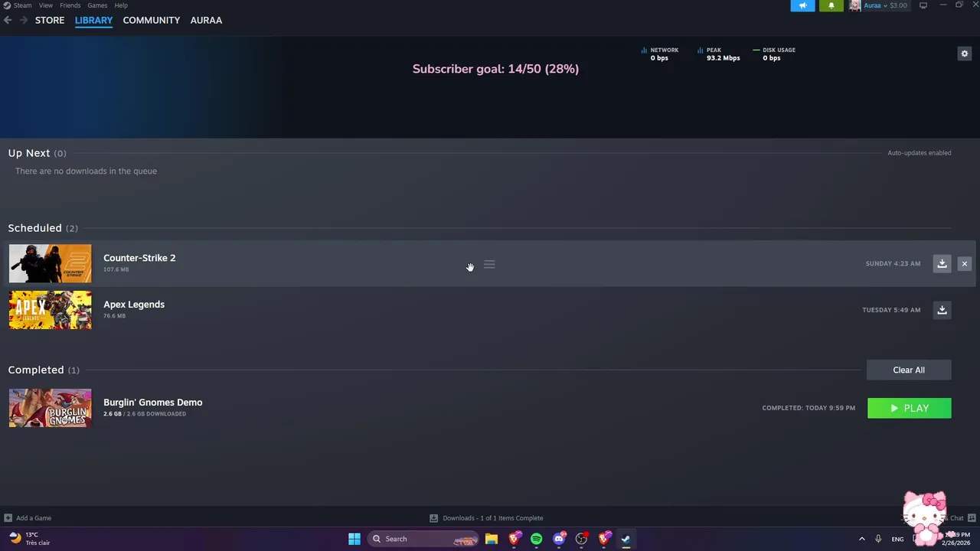Open Spotify from the taskbar
Viewport: 980px width, 551px height.
point(536,539)
